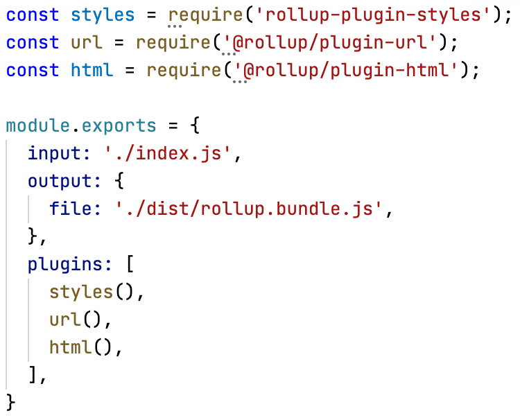Click the output property key
The image size is (520, 420).
pyautogui.click(x=64, y=182)
